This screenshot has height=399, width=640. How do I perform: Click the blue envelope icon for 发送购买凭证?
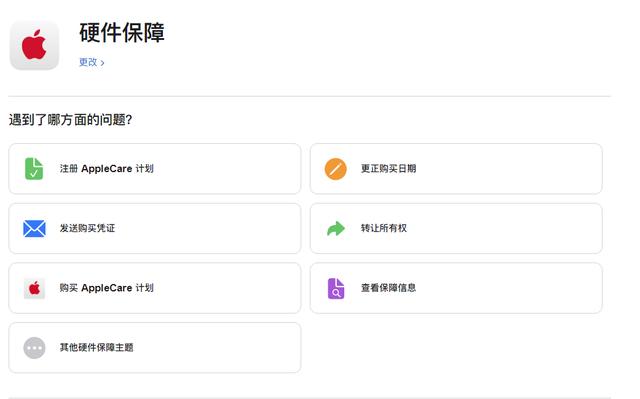(x=34, y=228)
